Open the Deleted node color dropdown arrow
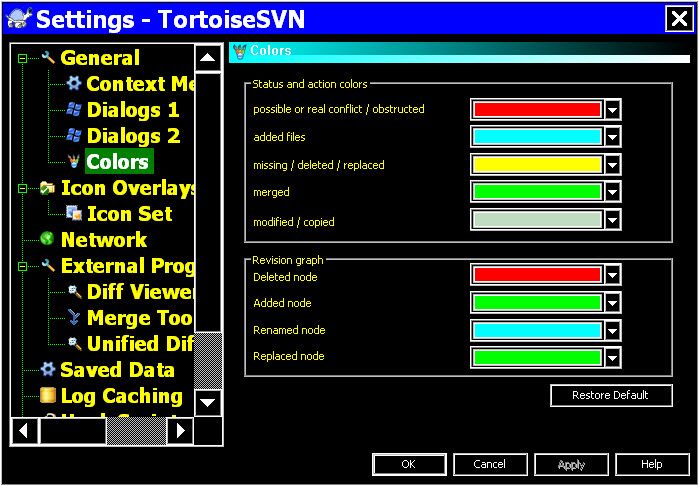This screenshot has height=486, width=699. coord(613,275)
